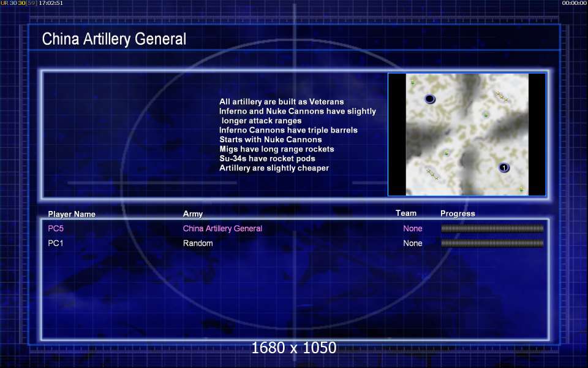Click the PC1 loading progress bar
Viewport: 588px width, 368px height.
coord(492,243)
